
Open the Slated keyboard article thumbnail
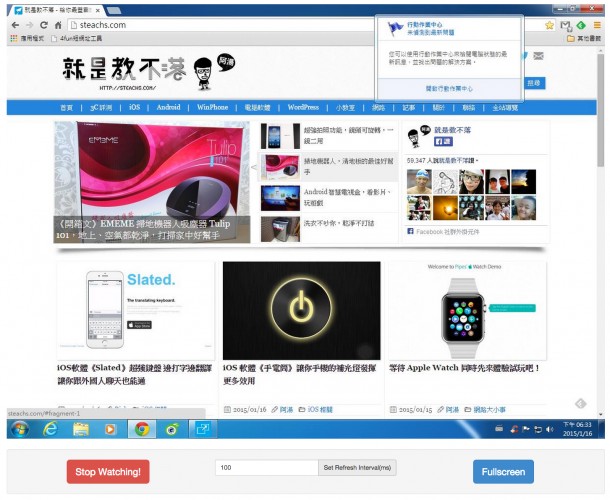(x=136, y=311)
